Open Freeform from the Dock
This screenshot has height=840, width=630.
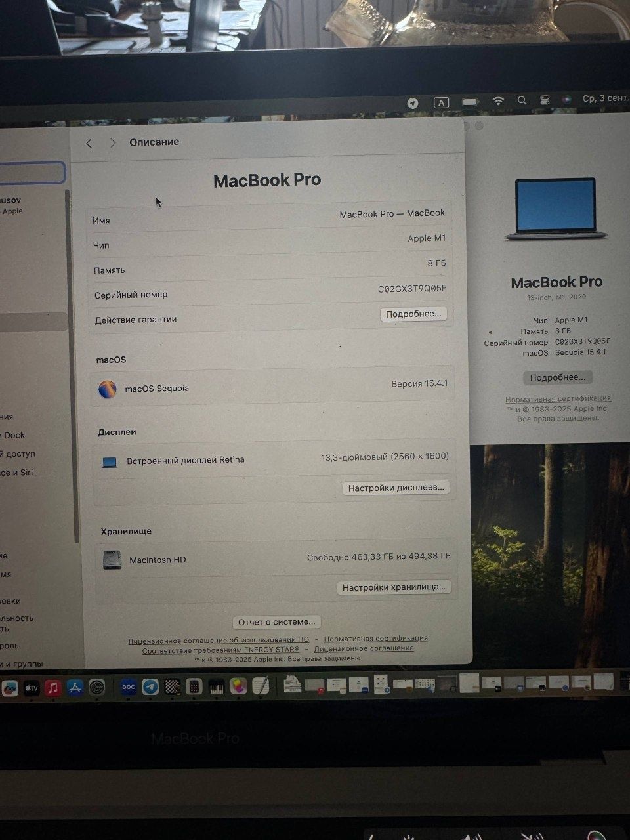[9, 688]
